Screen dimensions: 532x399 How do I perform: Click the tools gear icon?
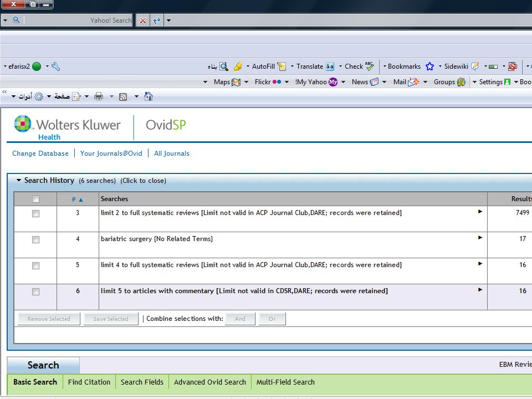click(39, 96)
